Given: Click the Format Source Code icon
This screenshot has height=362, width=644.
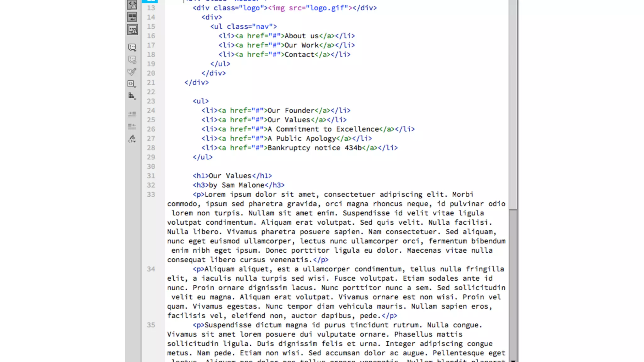Looking at the screenshot, I should [132, 139].
